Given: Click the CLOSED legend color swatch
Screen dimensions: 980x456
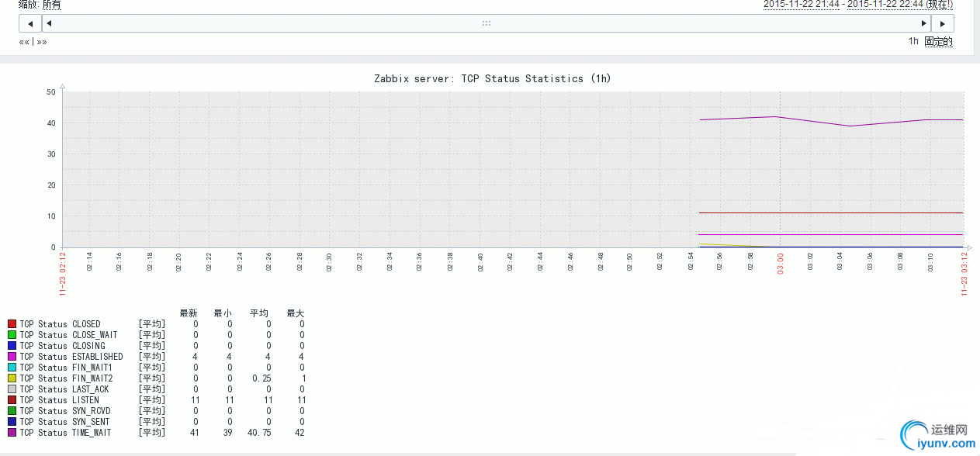Looking at the screenshot, I should [x=12, y=324].
